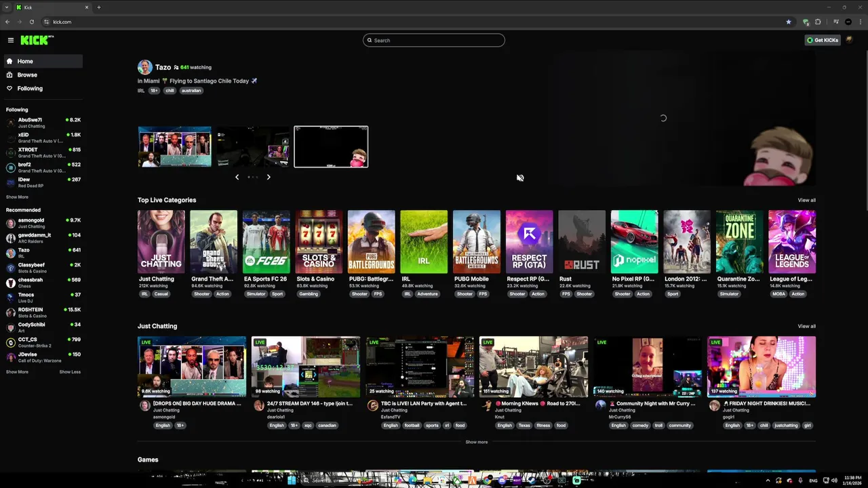Open the EA Sports FC 26 category
Viewport: 868px width, 488px height.
[x=266, y=242]
